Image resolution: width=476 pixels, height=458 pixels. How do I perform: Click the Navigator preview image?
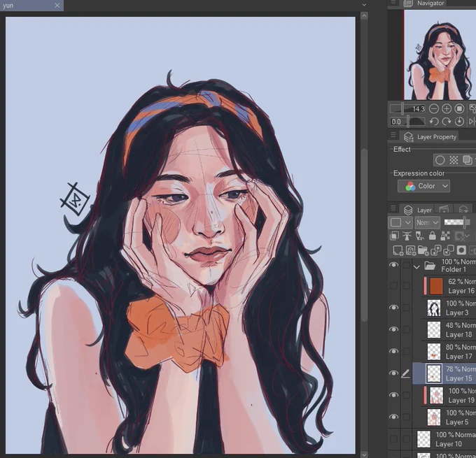[440, 55]
